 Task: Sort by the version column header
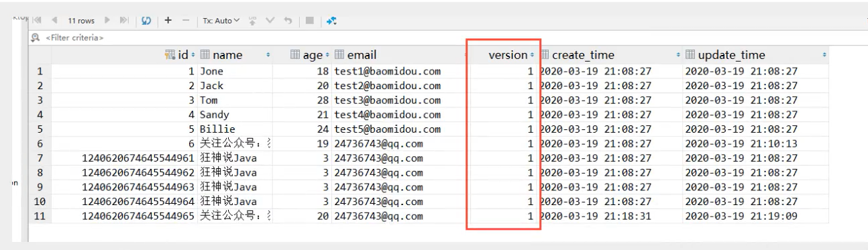pos(508,55)
